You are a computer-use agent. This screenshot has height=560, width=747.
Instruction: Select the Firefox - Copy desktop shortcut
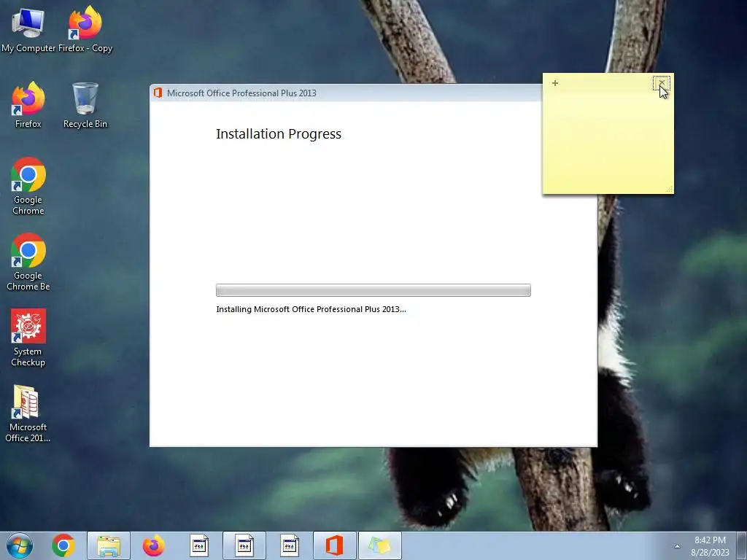point(85,28)
